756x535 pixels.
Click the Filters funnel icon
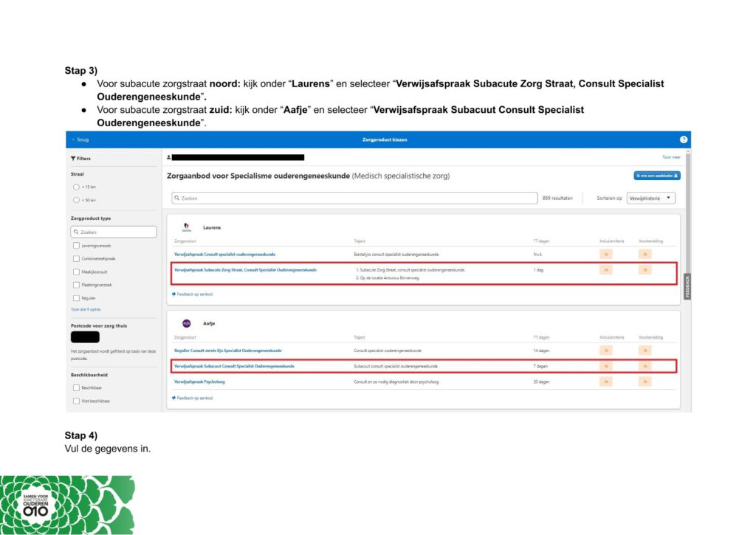pyautogui.click(x=73, y=159)
